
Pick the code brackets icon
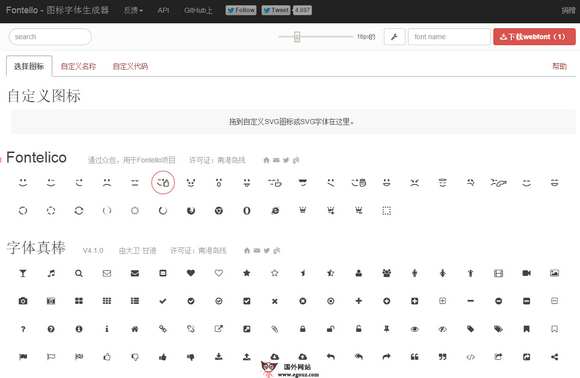[471, 357]
